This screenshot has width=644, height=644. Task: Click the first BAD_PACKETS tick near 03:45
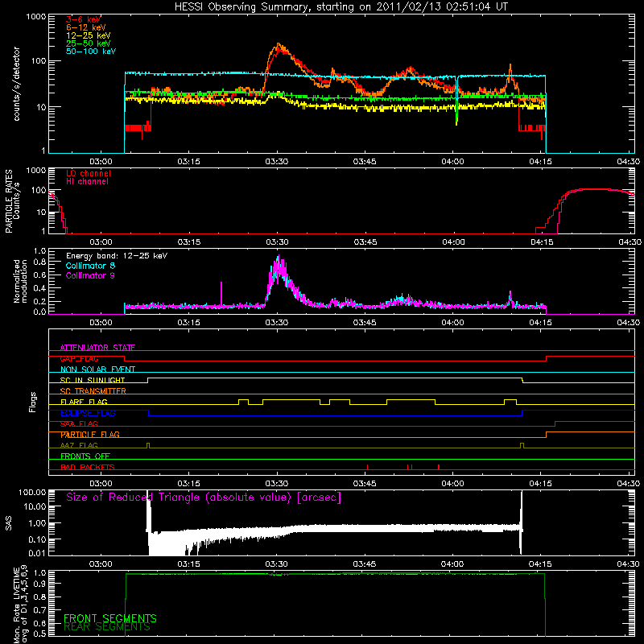[x=367, y=467]
